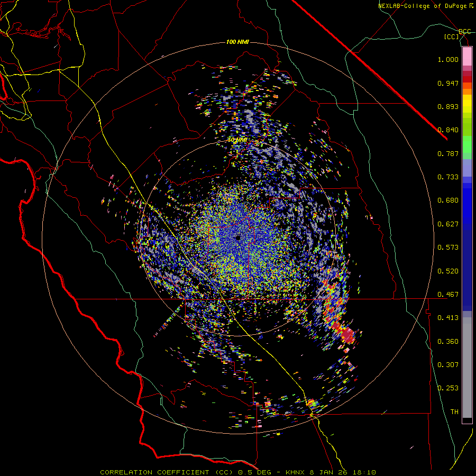This screenshot has width=476, height=476.
Task: Select the 0.680 legend value
Action: [x=448, y=200]
